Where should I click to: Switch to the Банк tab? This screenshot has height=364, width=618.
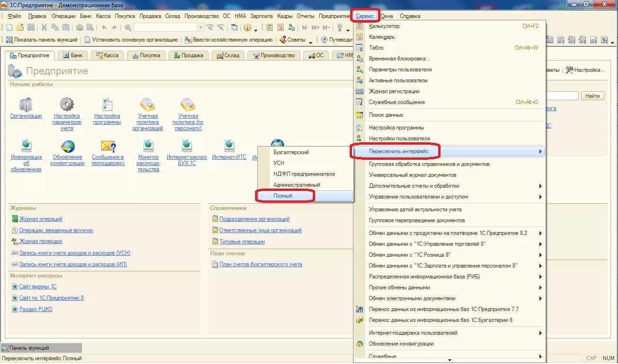73,55
